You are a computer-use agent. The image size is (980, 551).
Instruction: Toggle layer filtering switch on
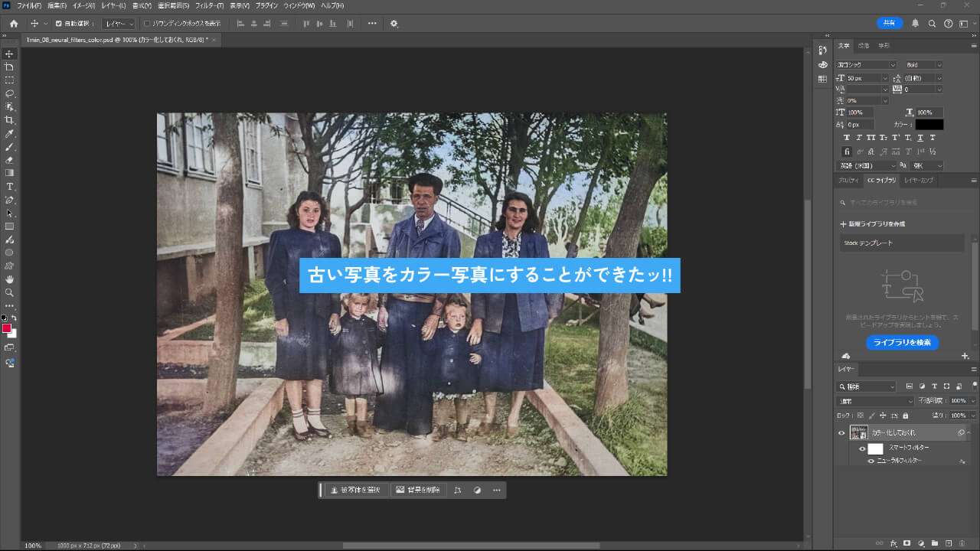click(974, 385)
